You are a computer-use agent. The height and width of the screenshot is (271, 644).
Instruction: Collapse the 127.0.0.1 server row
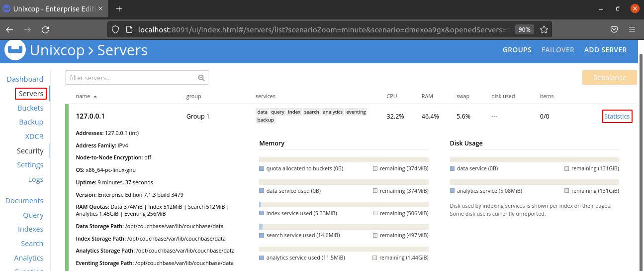pyautogui.click(x=90, y=116)
